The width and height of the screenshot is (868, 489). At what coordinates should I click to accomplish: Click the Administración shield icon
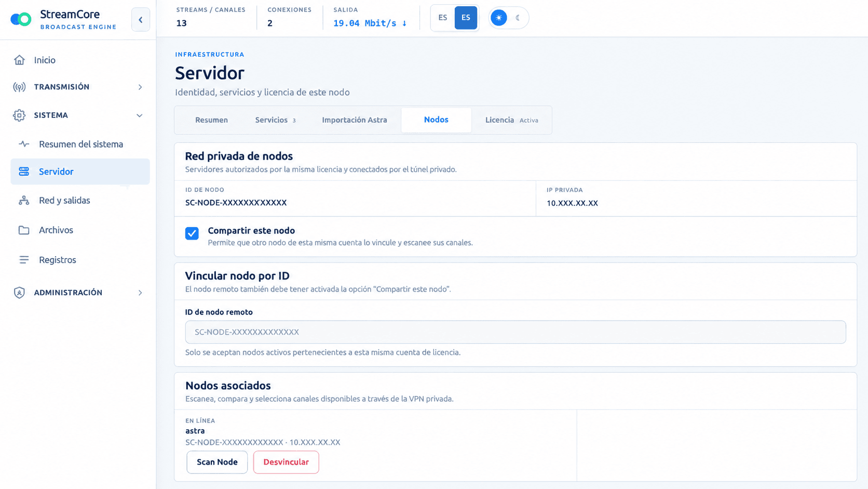19,293
